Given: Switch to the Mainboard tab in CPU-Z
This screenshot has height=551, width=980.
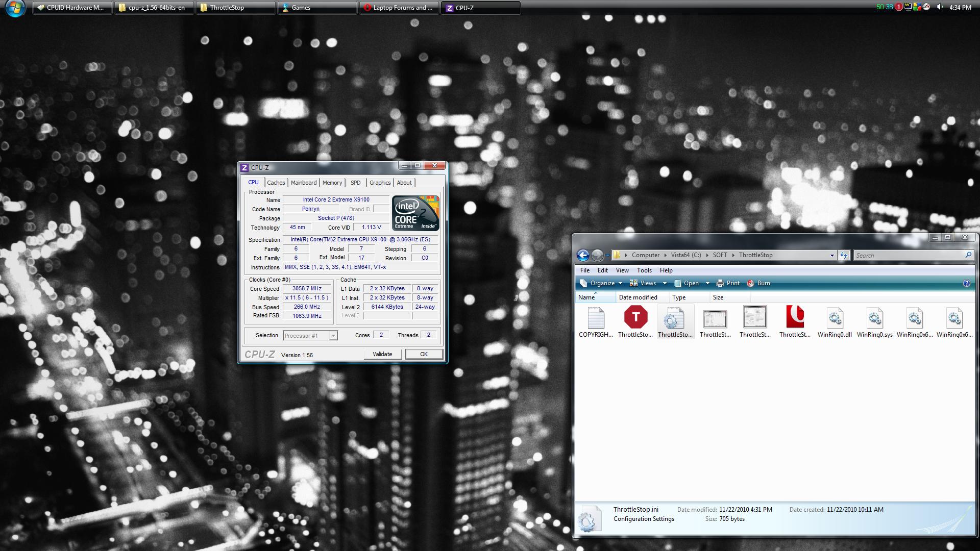Looking at the screenshot, I should [304, 183].
